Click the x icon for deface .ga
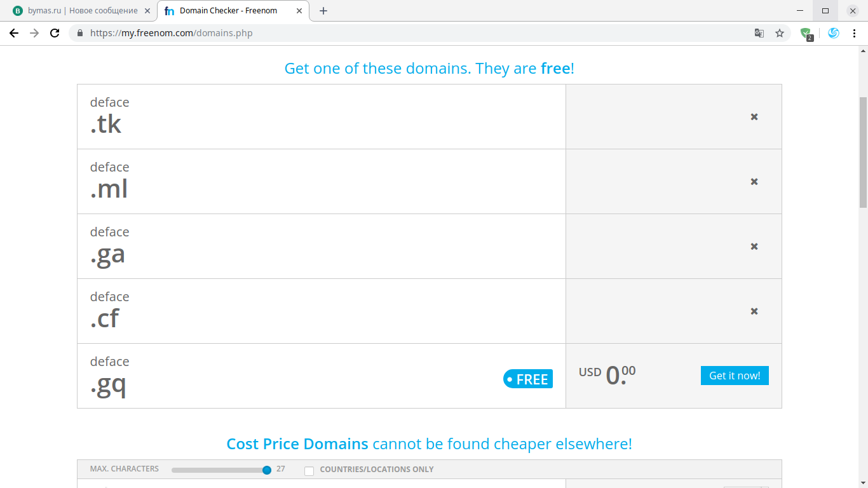 tap(754, 247)
